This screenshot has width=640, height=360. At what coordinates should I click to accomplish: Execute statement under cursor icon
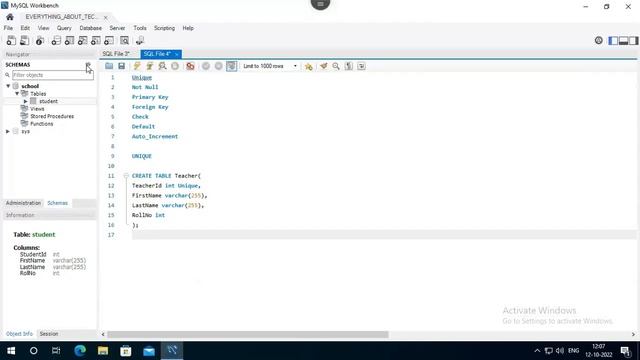coord(149,66)
